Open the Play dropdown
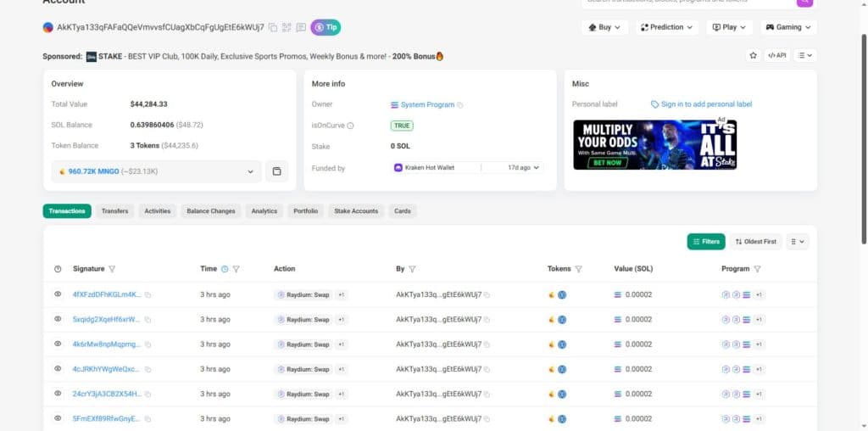 [730, 27]
